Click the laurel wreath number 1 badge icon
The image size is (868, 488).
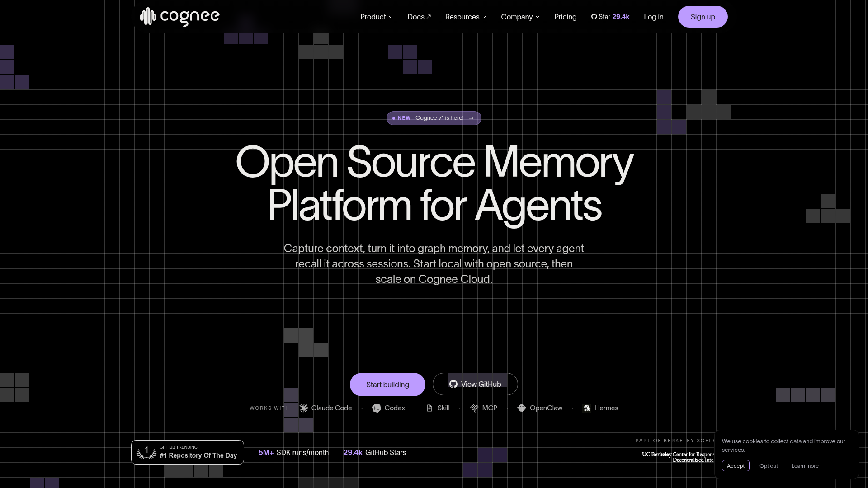coord(146,452)
